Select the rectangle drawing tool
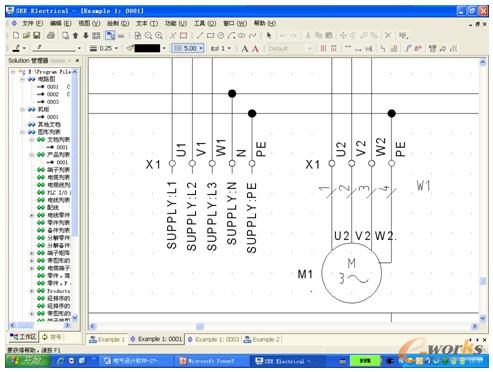This screenshot has height=372, width=493. (x=210, y=36)
